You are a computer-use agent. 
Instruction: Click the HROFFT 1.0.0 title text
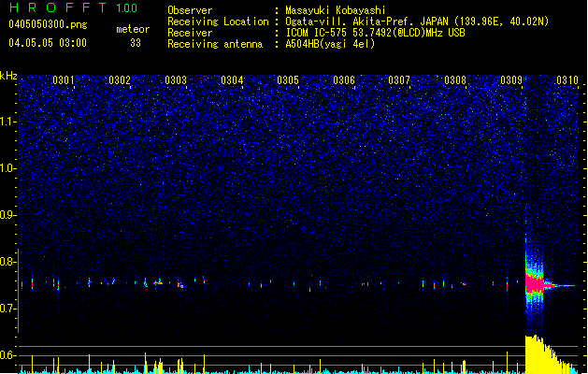click(74, 7)
